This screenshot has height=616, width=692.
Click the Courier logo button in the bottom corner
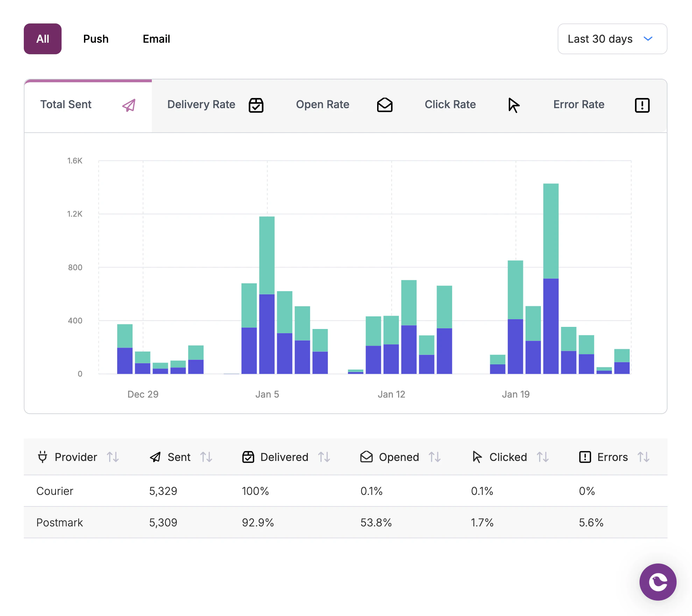click(658, 582)
